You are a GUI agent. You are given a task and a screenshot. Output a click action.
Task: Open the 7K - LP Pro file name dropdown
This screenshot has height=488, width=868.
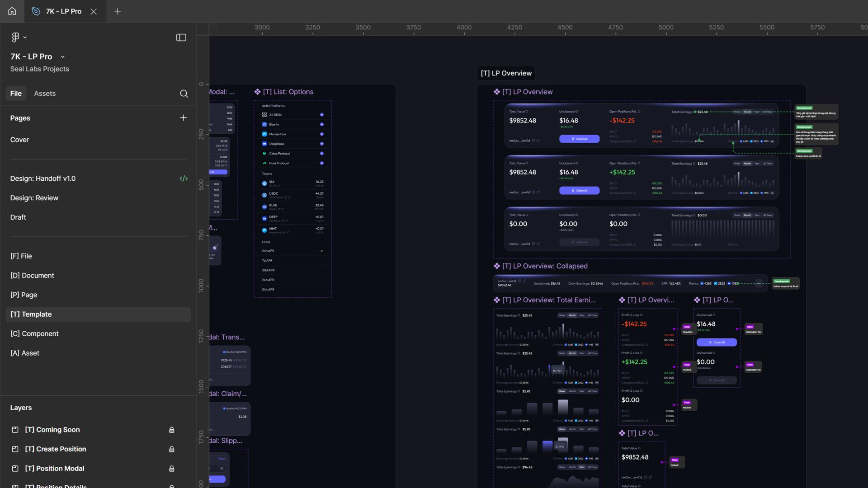(62, 56)
